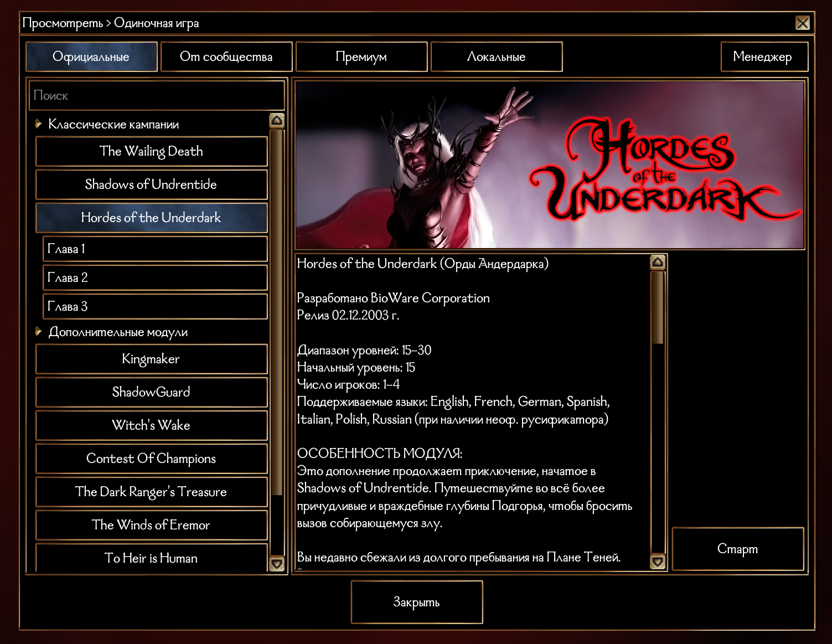Select Hordes of the Underdark campaign
Viewport: 832px width, 644px height.
151,218
